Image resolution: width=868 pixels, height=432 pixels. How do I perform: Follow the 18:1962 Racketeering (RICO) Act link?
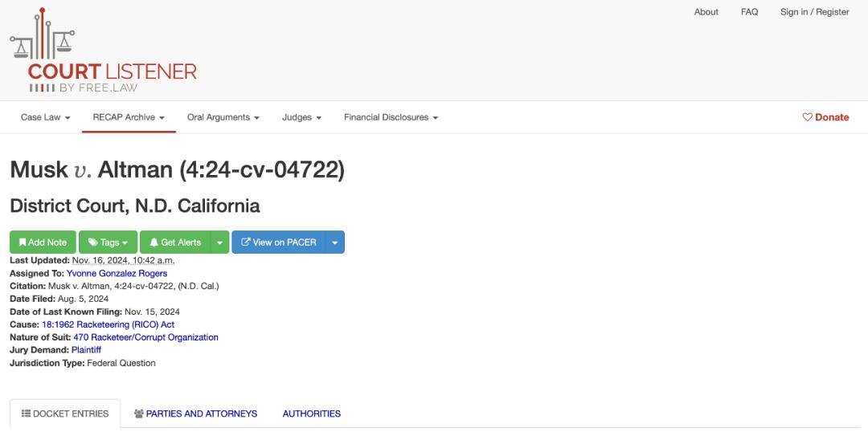point(108,324)
